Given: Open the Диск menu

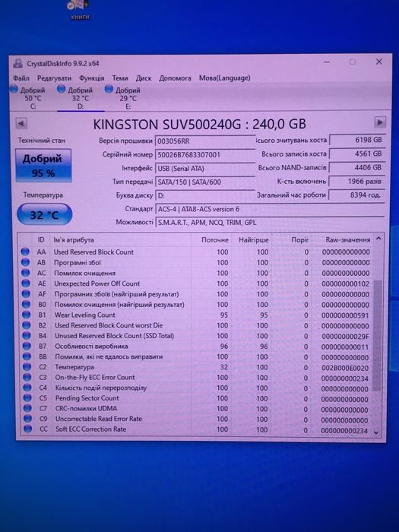Looking at the screenshot, I should [144, 78].
